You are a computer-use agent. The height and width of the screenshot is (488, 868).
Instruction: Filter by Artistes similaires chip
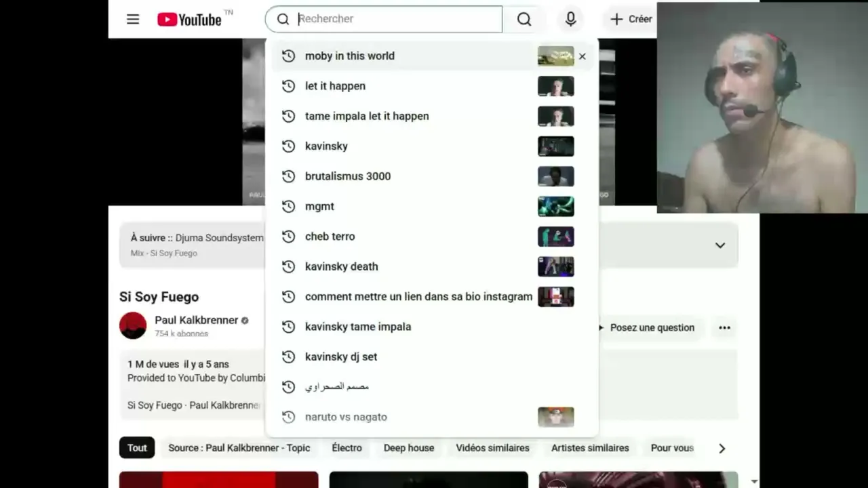coord(590,448)
